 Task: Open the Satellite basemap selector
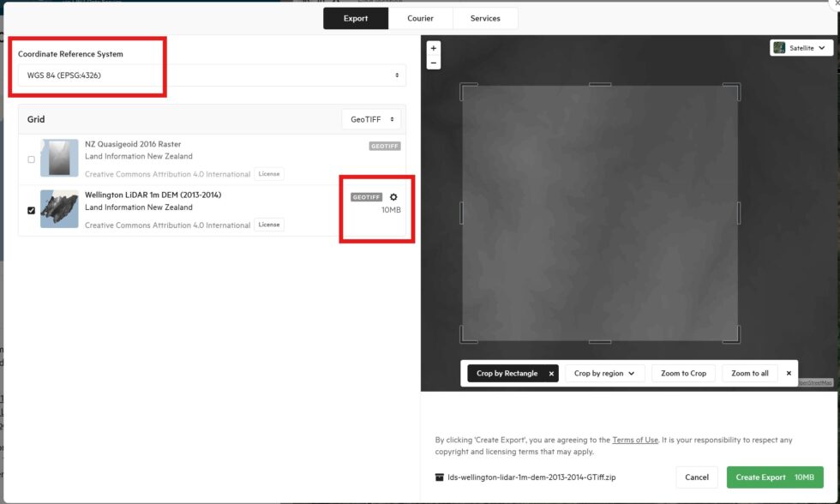coord(801,48)
